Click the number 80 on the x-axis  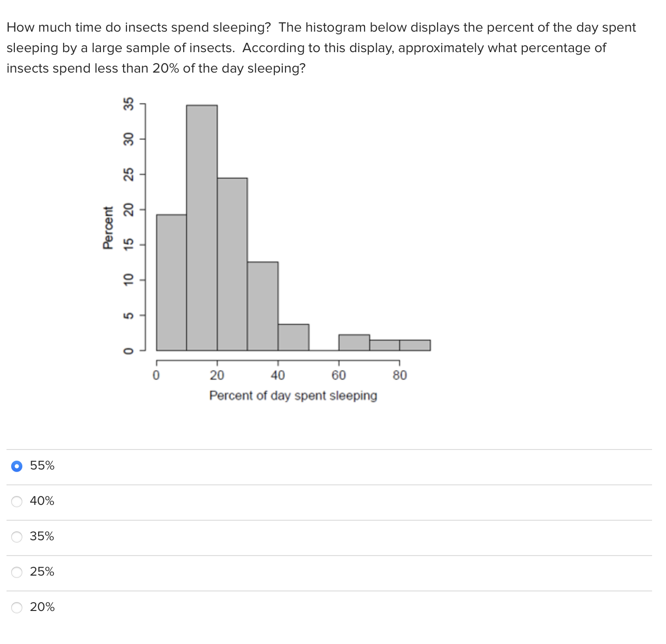(400, 376)
